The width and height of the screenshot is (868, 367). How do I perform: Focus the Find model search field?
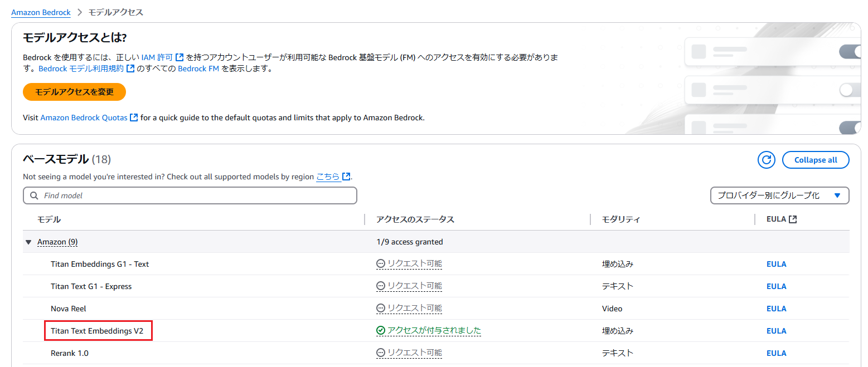pyautogui.click(x=190, y=195)
